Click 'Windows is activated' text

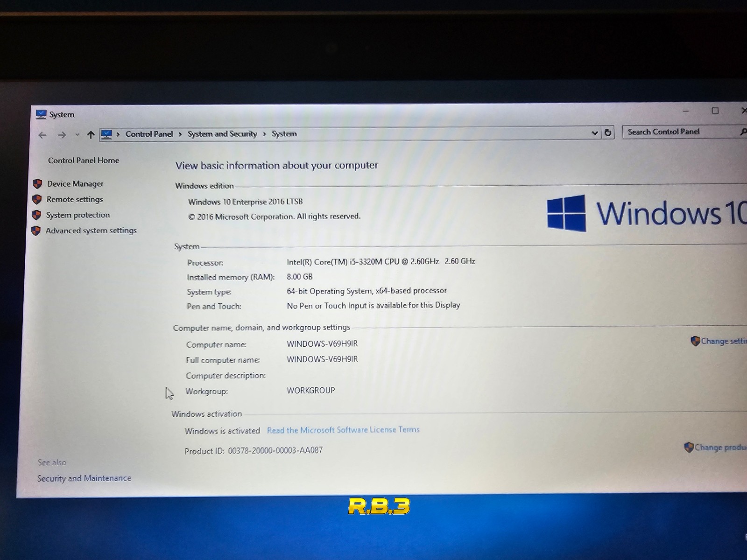[222, 431]
